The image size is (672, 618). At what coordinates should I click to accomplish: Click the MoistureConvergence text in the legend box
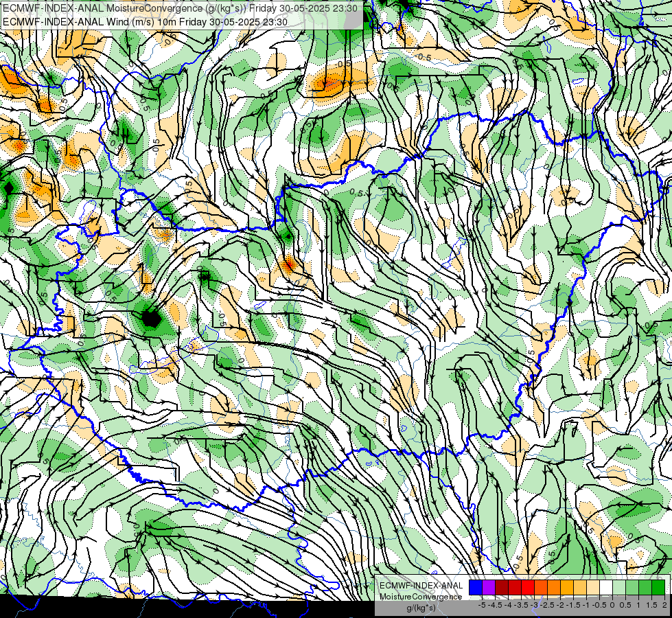[421, 597]
